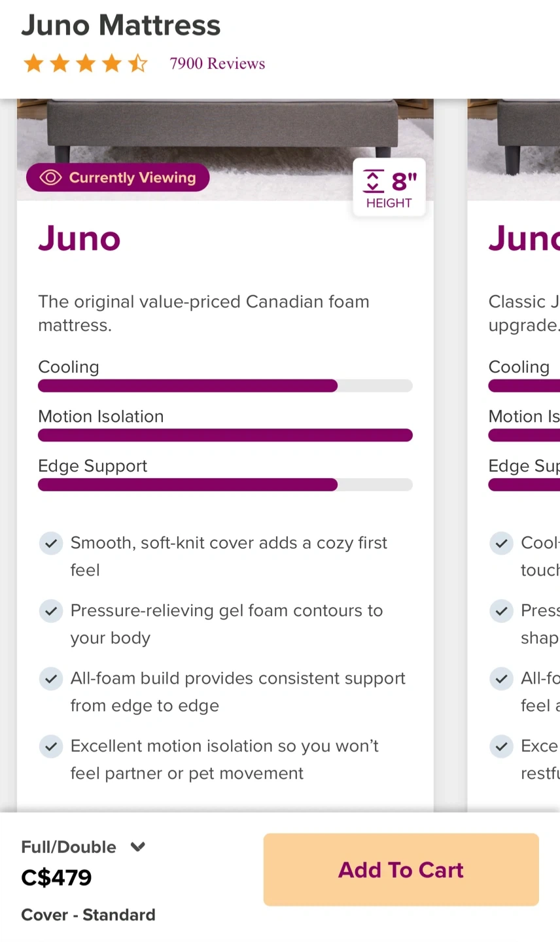560x942 pixels.
Task: Click the eye icon in Currently Viewing badge
Action: point(50,178)
